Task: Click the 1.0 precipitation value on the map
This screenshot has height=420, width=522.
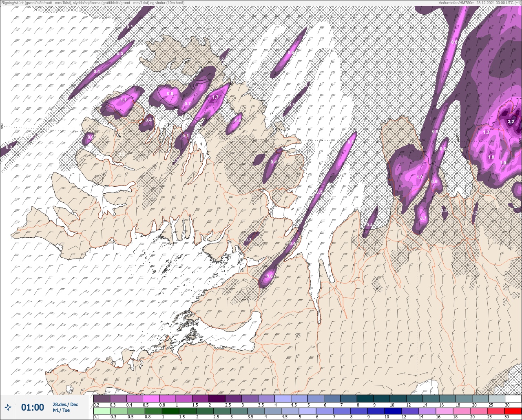Action: click(x=420, y=177)
